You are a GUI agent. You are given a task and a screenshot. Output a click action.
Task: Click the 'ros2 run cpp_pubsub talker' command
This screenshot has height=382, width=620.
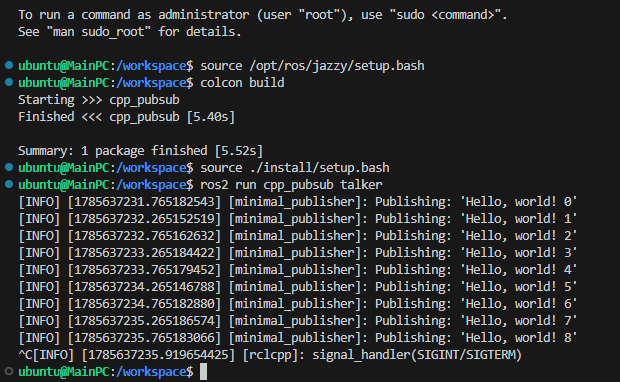click(x=291, y=185)
